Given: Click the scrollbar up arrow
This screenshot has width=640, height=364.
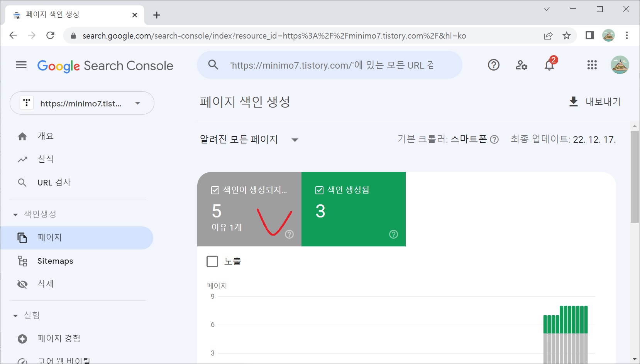Looking at the screenshot, I should [635, 126].
